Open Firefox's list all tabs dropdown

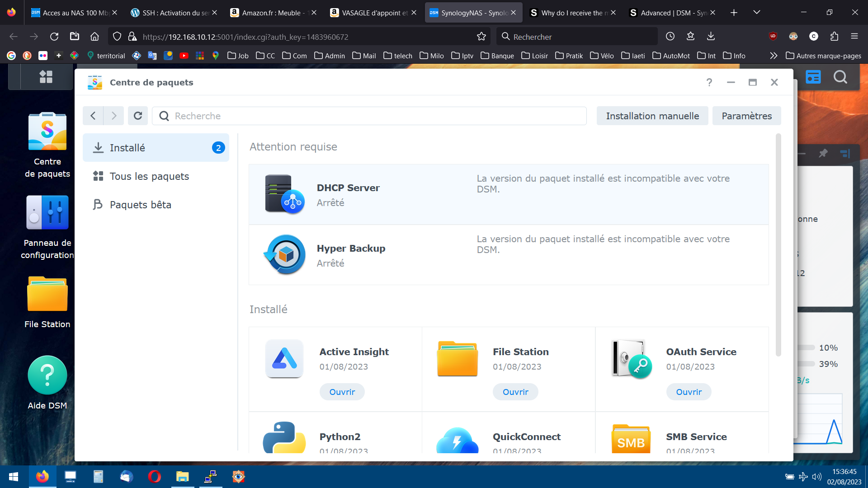point(756,13)
